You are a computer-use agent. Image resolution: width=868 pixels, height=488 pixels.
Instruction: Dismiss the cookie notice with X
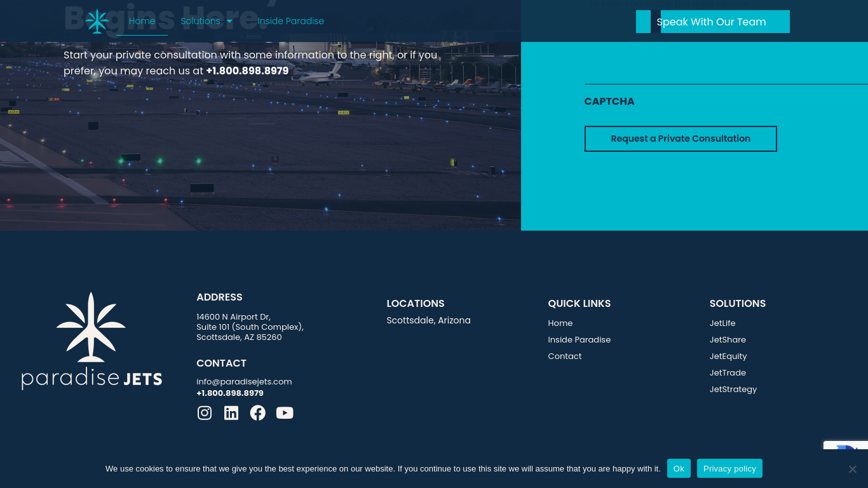coord(853,469)
